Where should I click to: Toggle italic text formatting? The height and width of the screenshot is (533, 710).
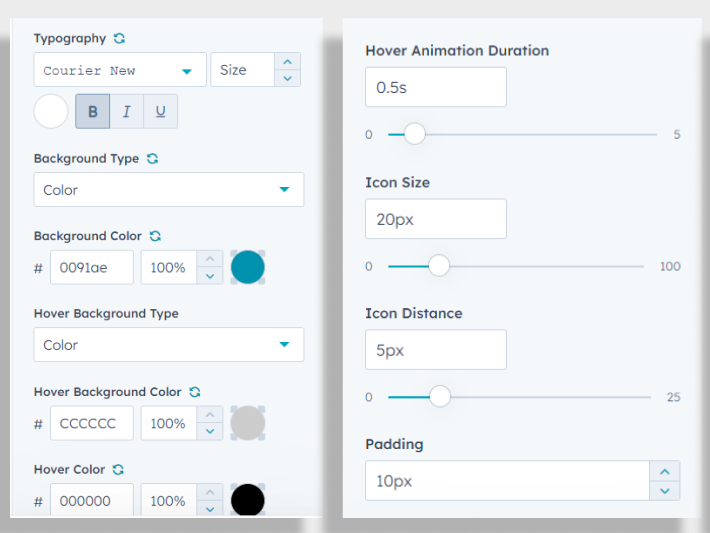coord(127,111)
